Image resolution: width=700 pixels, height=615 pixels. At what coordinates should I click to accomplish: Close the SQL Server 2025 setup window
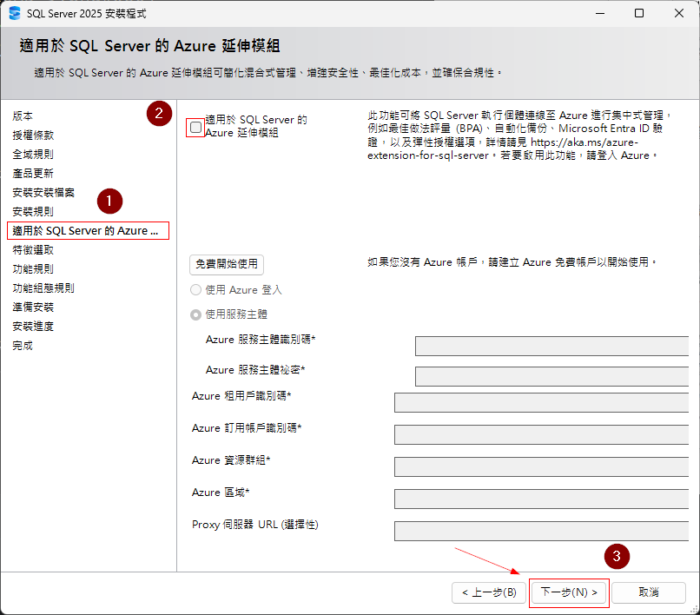click(x=679, y=13)
